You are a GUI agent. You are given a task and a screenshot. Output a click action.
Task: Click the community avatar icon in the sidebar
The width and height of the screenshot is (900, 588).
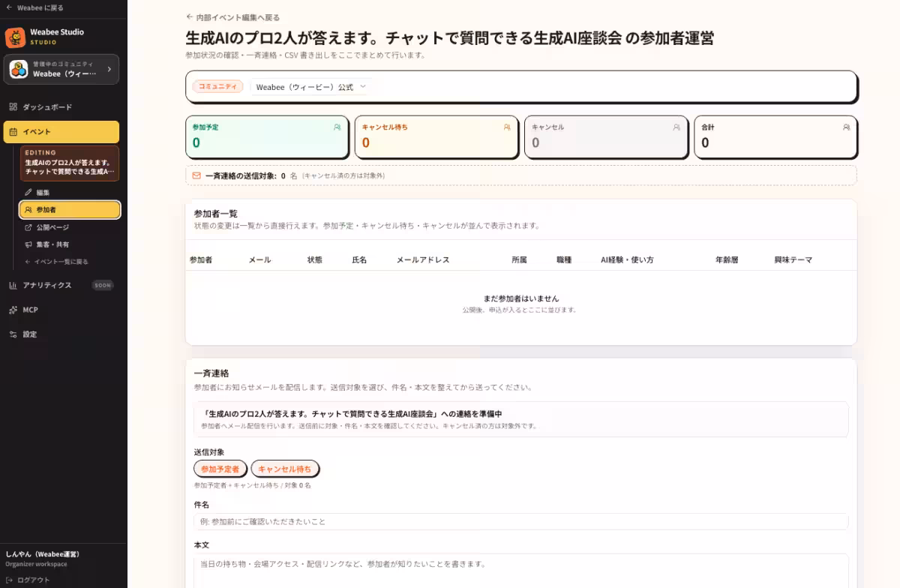pos(19,69)
